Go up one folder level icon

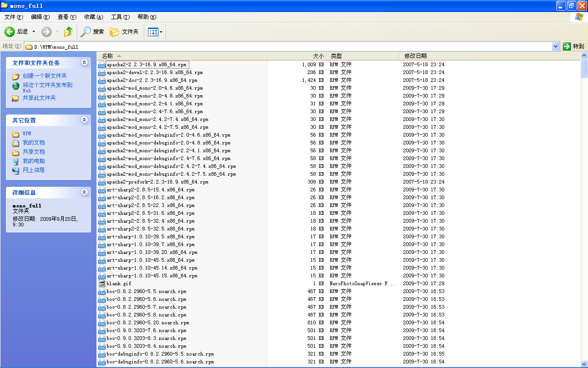[x=68, y=32]
